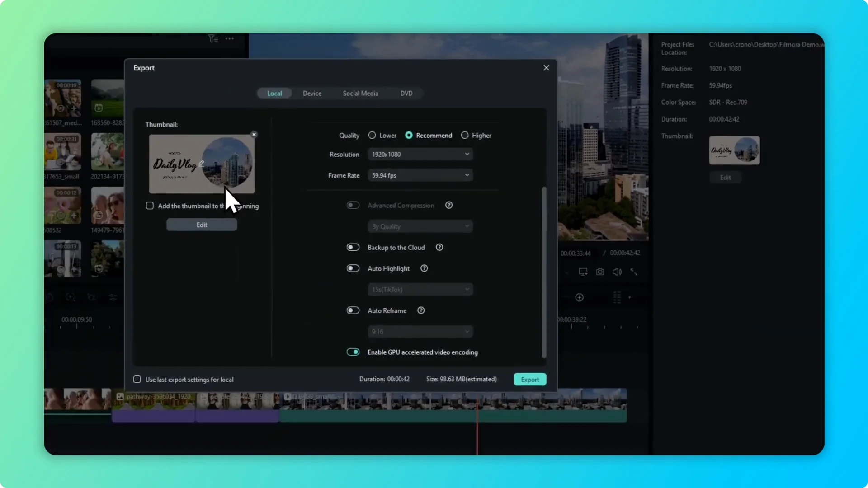
Task: Select the 202134 media clip thumbnail
Action: pyautogui.click(x=108, y=152)
